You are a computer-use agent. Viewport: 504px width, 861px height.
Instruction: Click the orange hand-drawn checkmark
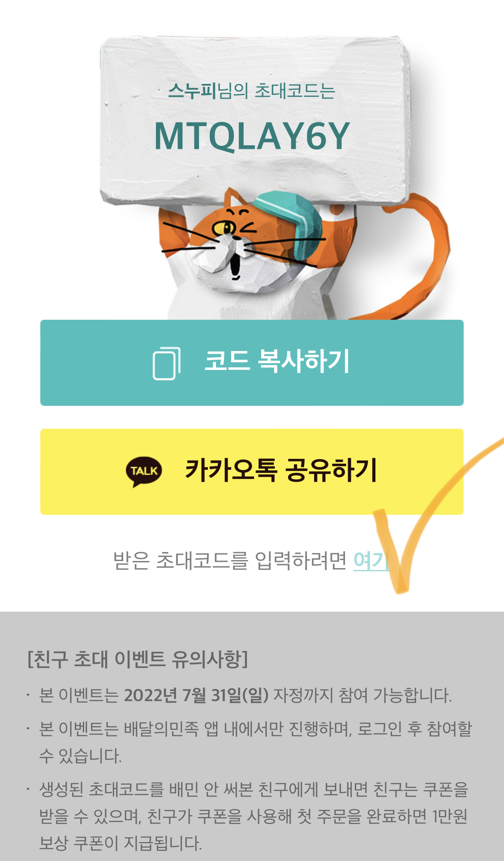[x=430, y=516]
